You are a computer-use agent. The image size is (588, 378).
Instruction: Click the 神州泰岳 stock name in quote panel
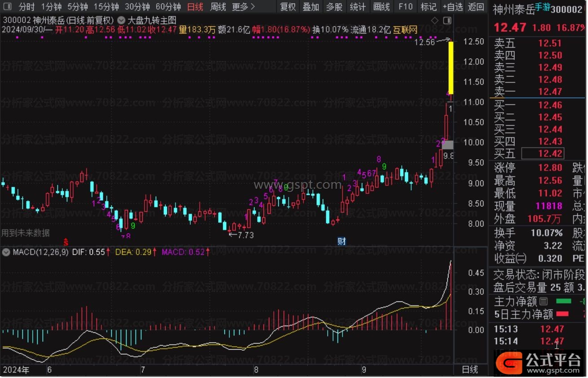[514, 9]
